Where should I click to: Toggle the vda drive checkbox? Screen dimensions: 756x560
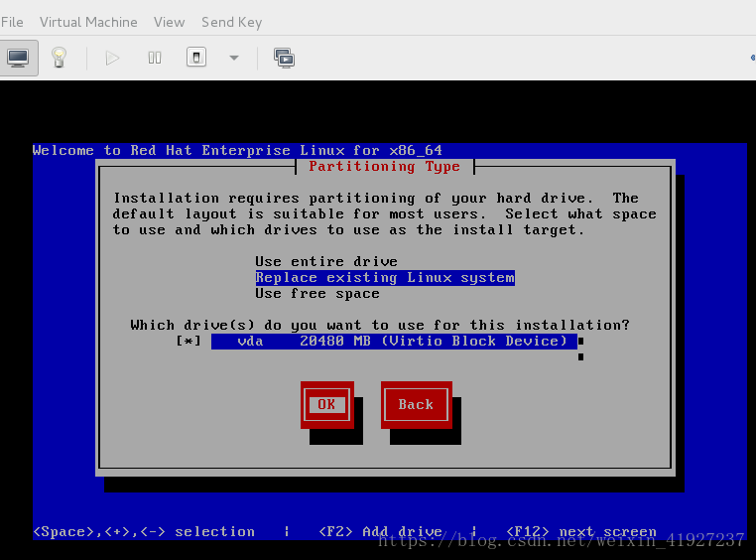coord(189,341)
